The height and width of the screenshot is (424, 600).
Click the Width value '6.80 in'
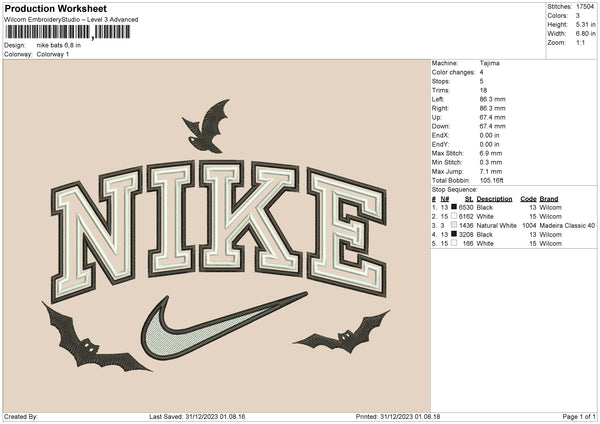tap(585, 34)
